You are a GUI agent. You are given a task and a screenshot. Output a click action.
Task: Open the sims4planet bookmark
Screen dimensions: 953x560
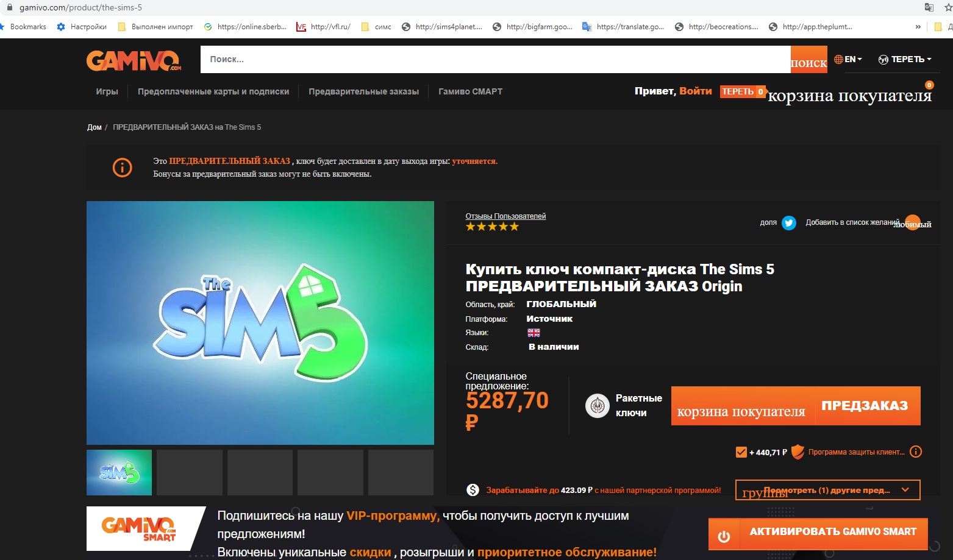(x=442, y=27)
